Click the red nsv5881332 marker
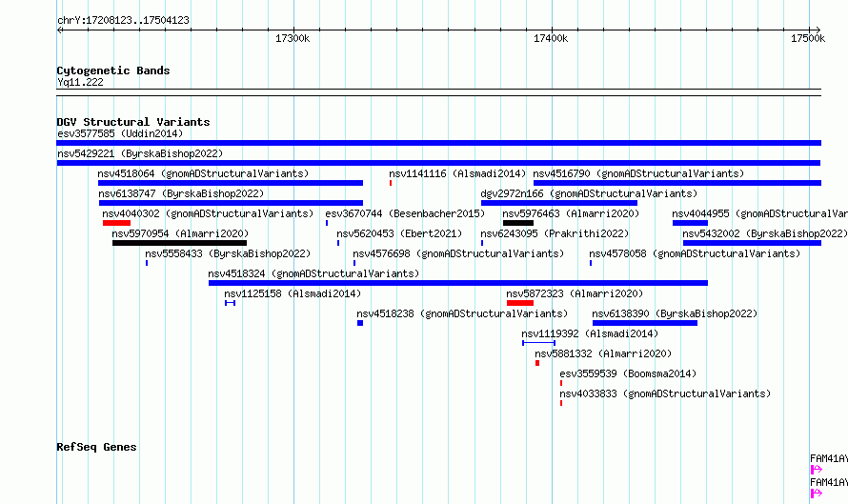848x504 pixels. tap(537, 363)
